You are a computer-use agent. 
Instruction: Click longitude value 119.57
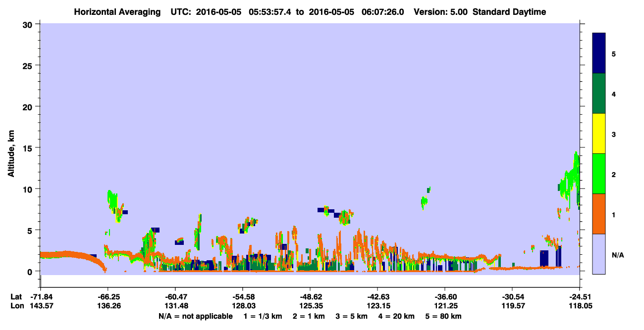[x=512, y=306]
